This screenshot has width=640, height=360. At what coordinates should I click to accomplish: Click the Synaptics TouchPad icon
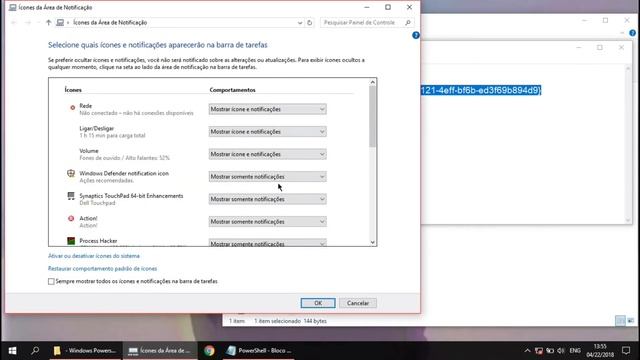pos(71,196)
